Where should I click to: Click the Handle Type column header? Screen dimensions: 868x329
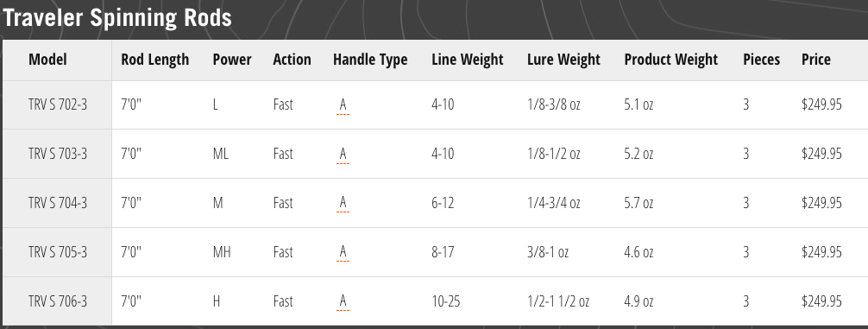[370, 60]
